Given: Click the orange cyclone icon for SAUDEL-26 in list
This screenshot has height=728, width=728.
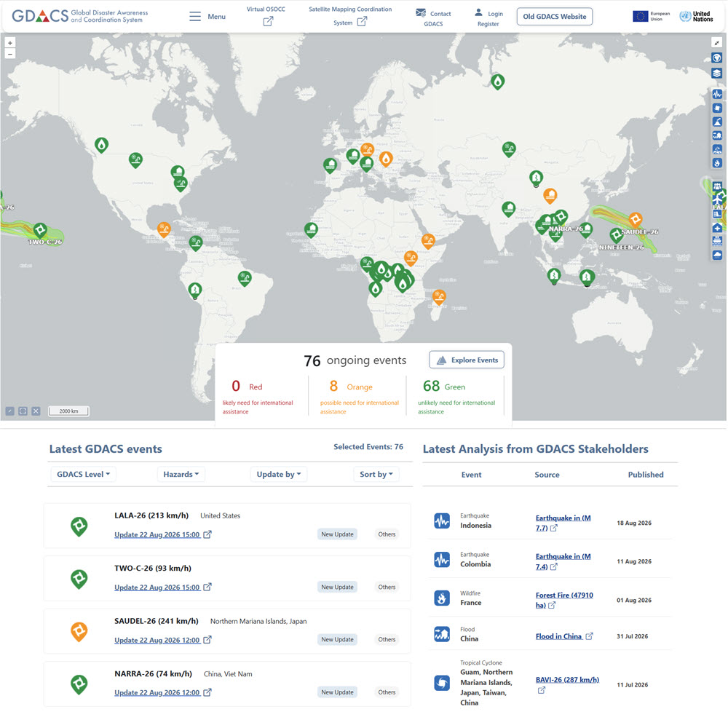Looking at the screenshot, I should (x=79, y=632).
